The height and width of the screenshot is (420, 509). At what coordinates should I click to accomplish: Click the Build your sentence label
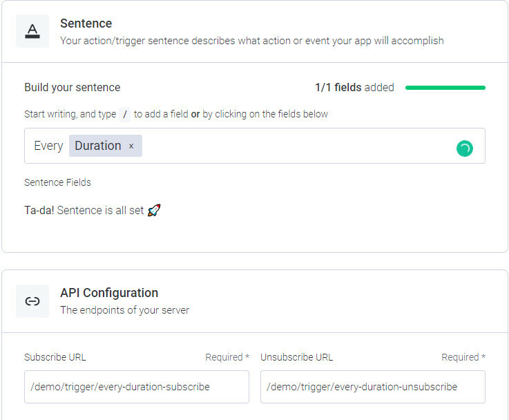(73, 87)
